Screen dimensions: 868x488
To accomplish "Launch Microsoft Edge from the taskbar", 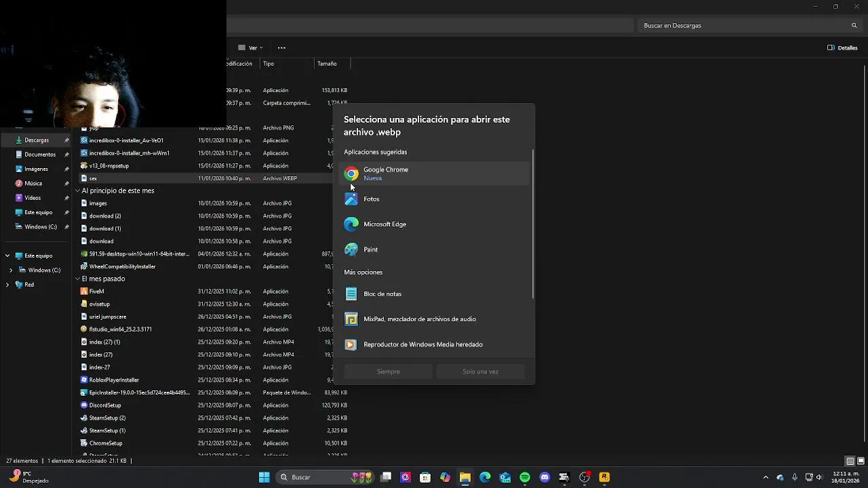I will click(485, 477).
